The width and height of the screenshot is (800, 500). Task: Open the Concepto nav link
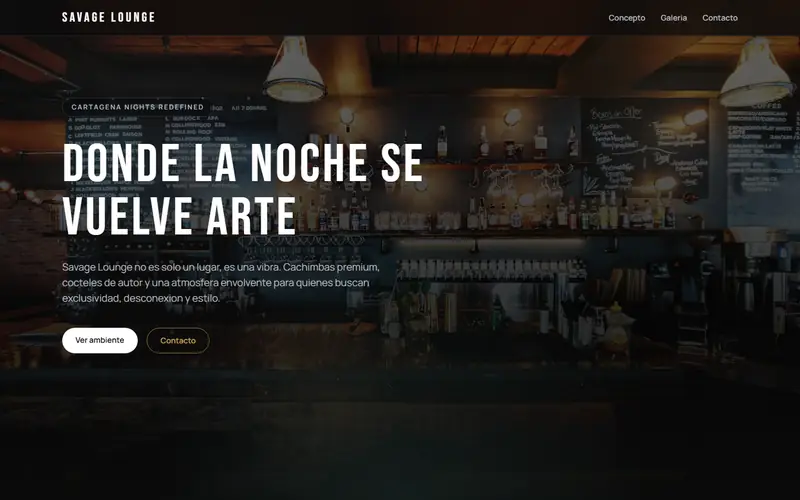click(627, 18)
